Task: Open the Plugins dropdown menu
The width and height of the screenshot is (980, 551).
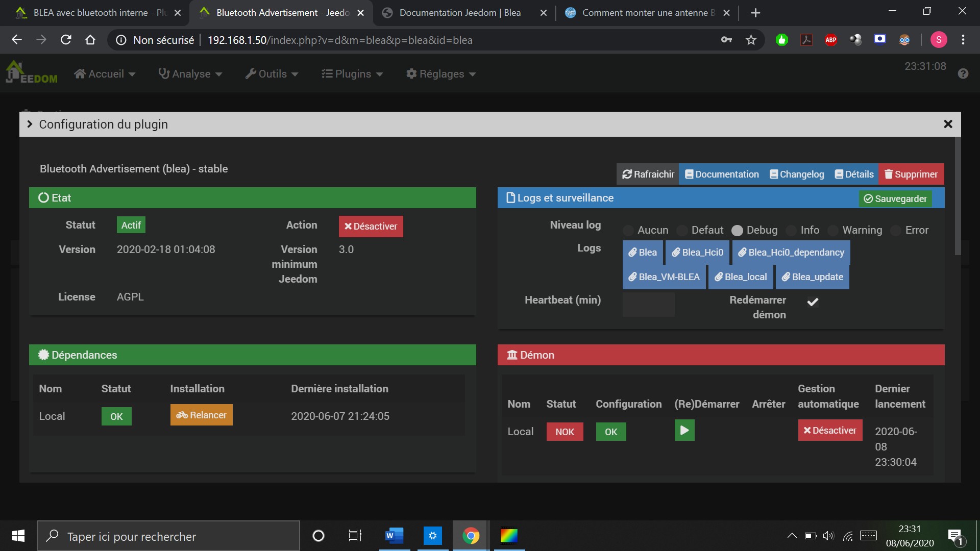Action: coord(352,74)
